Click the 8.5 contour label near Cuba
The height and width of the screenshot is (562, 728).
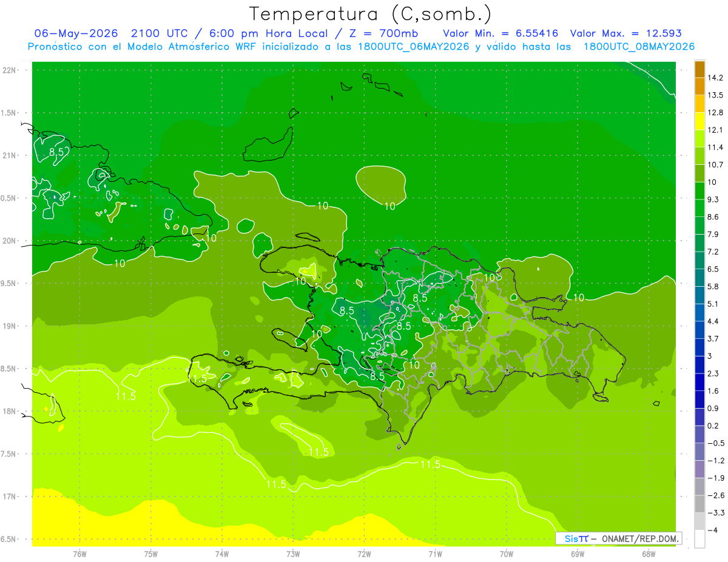[57, 152]
